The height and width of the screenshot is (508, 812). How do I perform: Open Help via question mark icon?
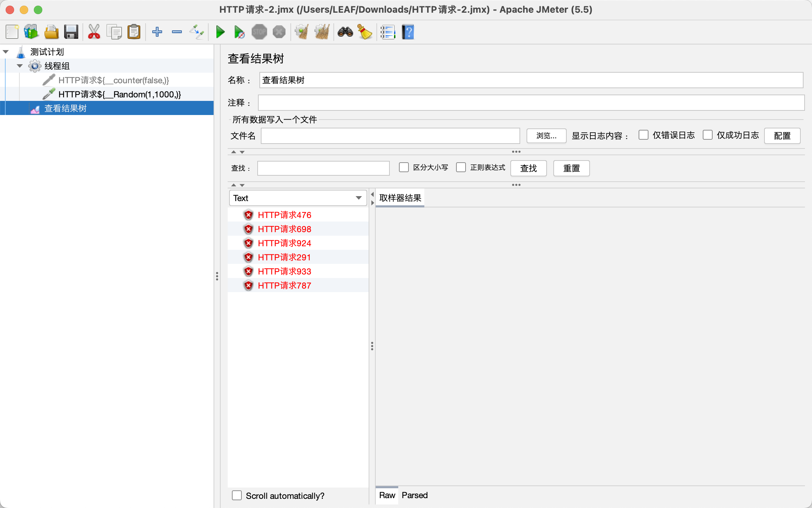pos(408,32)
